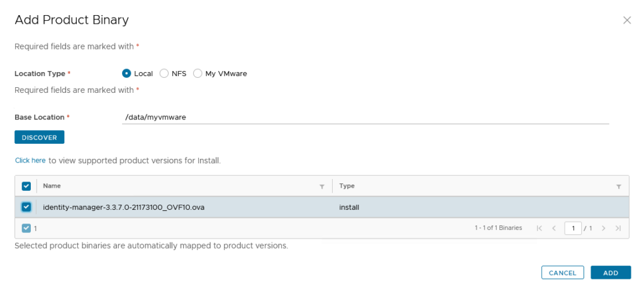Choose NFS as location type
This screenshot has height=292, width=644.
164,73
